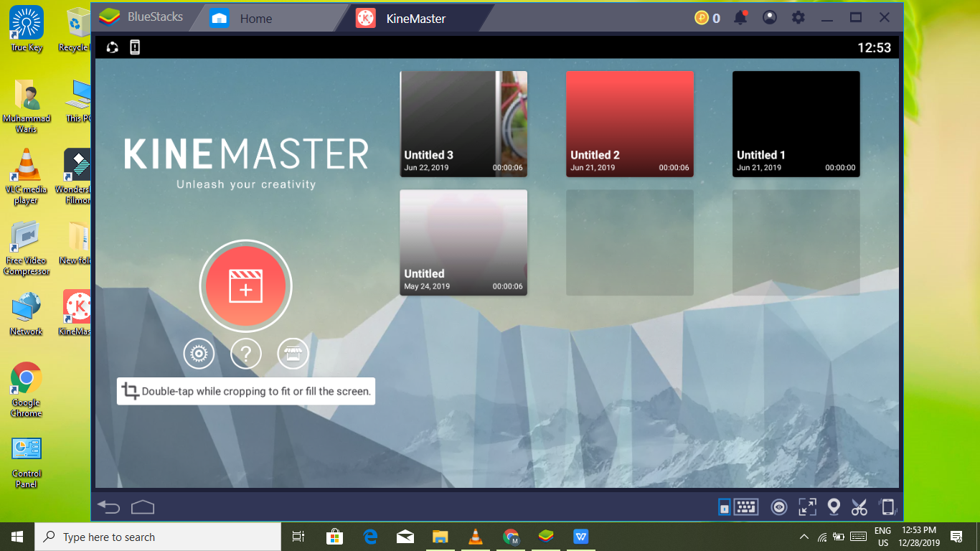Open the Network desktop icon
The height and width of the screenshot is (551, 980).
(x=27, y=314)
